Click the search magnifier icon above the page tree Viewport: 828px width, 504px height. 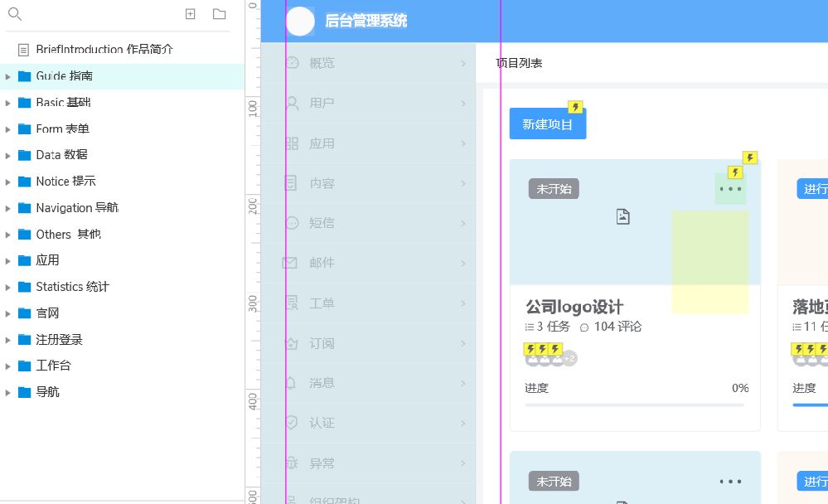click(x=15, y=15)
